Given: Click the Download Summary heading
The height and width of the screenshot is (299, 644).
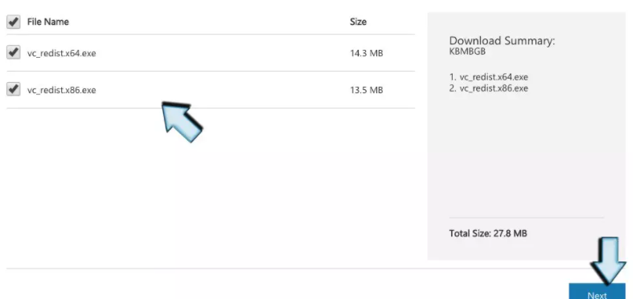Looking at the screenshot, I should (x=502, y=41).
